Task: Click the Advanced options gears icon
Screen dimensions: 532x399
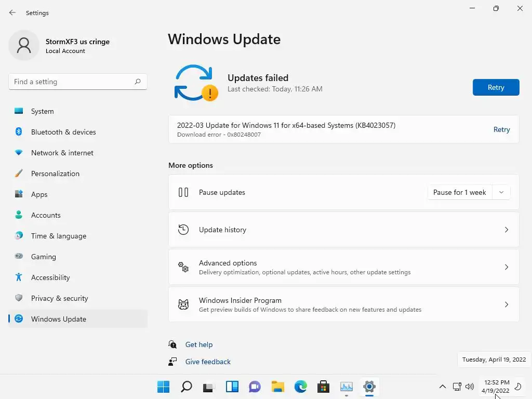Action: (x=183, y=267)
